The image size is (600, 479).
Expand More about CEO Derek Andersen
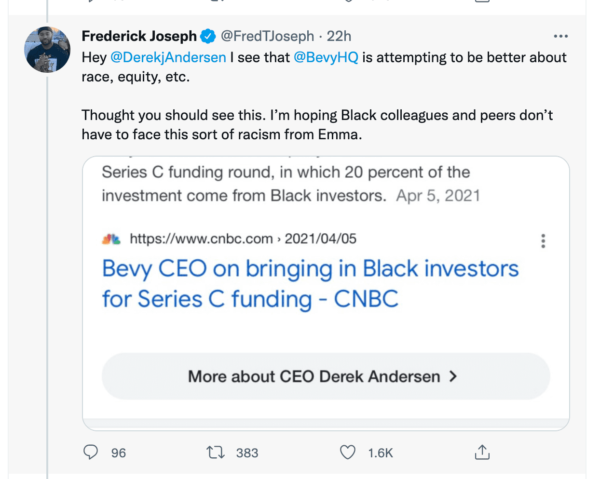click(325, 377)
